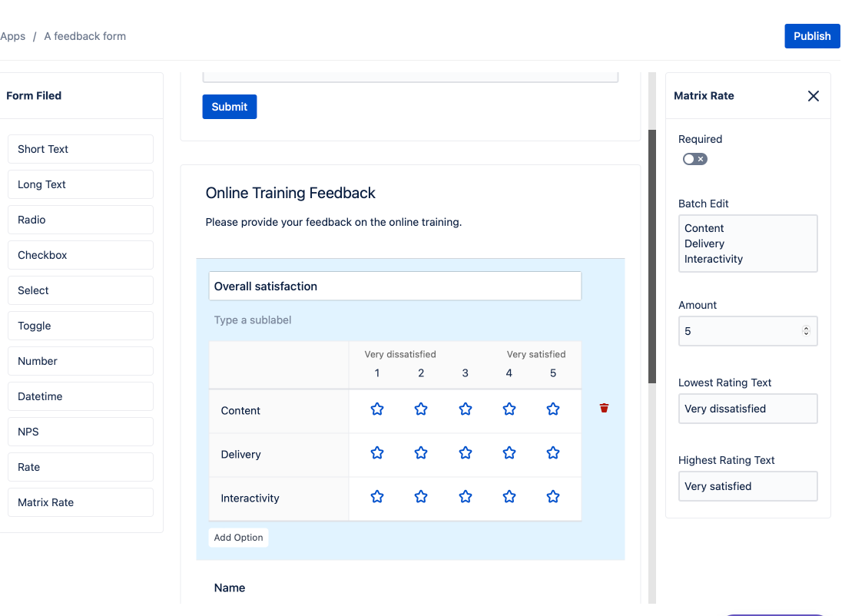
Task: Add a Toggle field to the form
Action: click(x=81, y=326)
